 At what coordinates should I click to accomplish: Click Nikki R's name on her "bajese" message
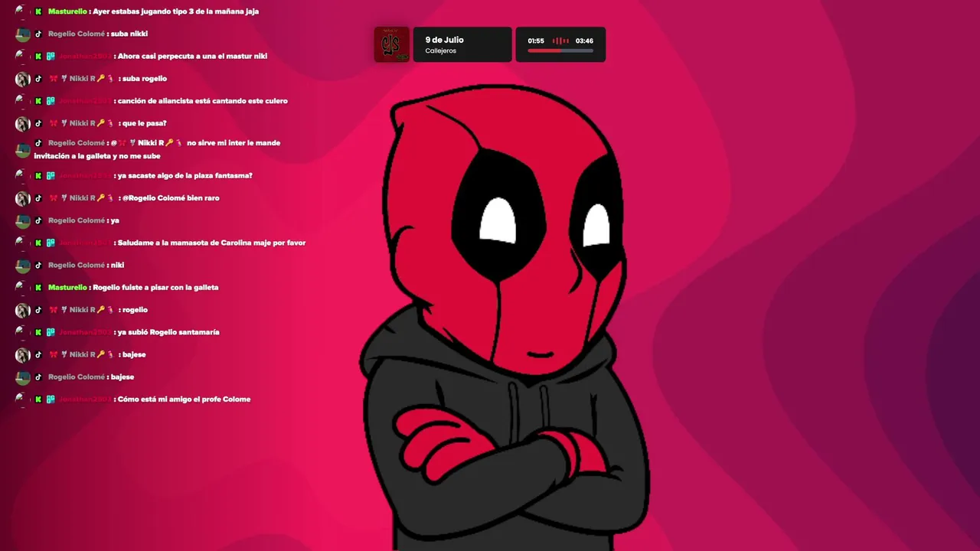tap(82, 354)
